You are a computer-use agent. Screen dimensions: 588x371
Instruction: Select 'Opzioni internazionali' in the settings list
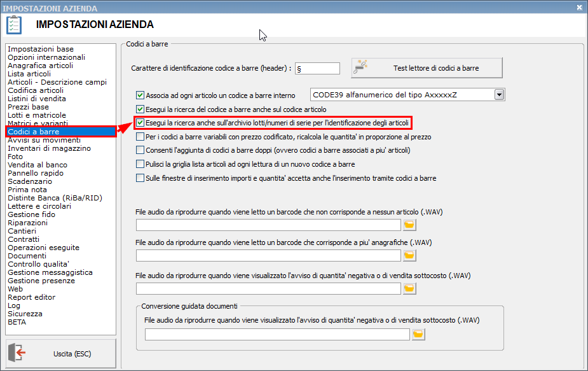click(46, 57)
